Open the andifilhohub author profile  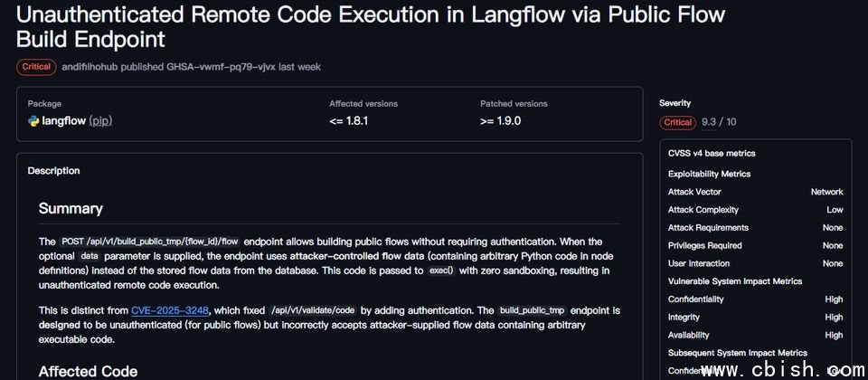[x=98, y=67]
